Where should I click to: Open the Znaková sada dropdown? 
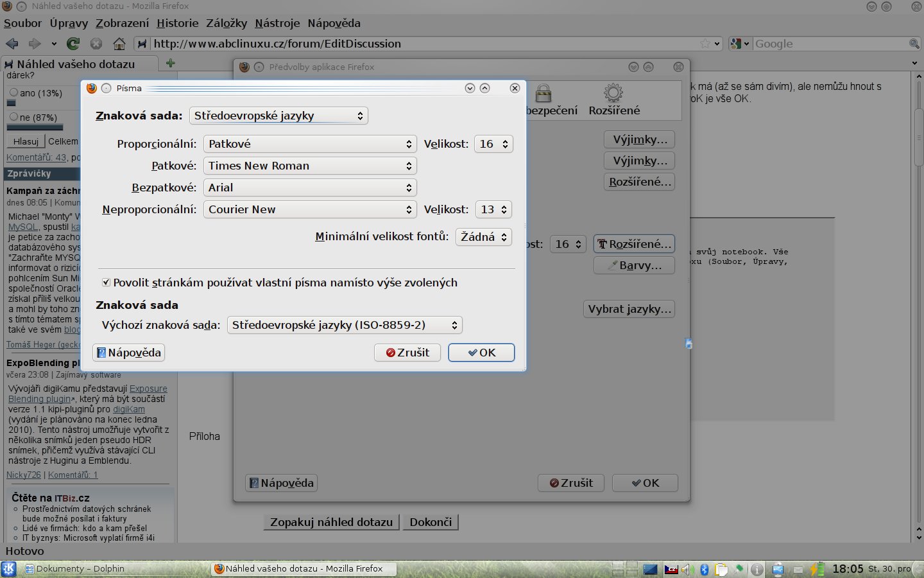point(278,116)
